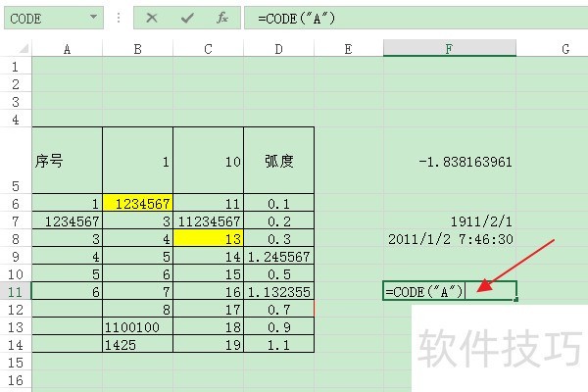Screen dimensions: 588x392
Task: Click cell with value 0.1
Action: (278, 203)
